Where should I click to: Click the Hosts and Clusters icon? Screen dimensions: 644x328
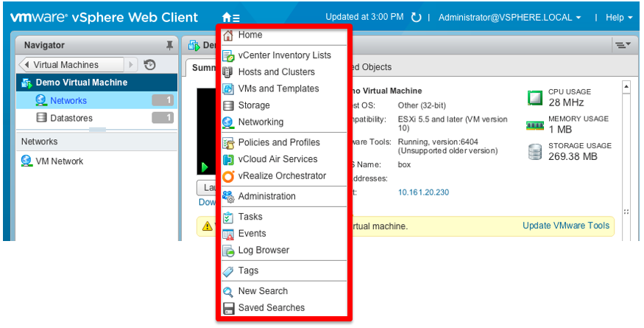227,72
